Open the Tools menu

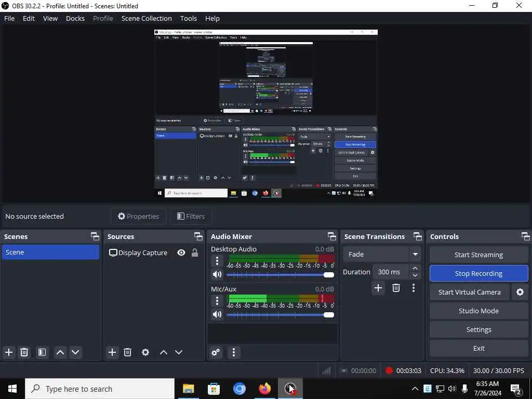(188, 18)
